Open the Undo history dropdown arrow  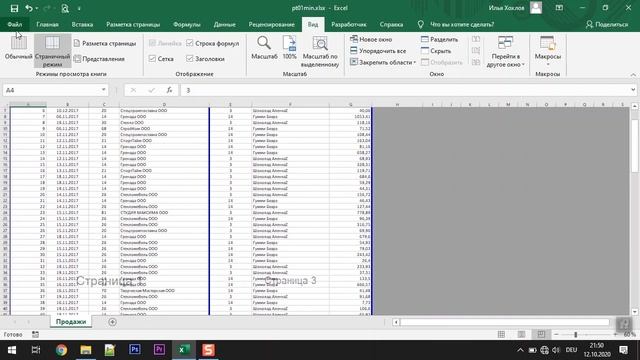(x=37, y=8)
